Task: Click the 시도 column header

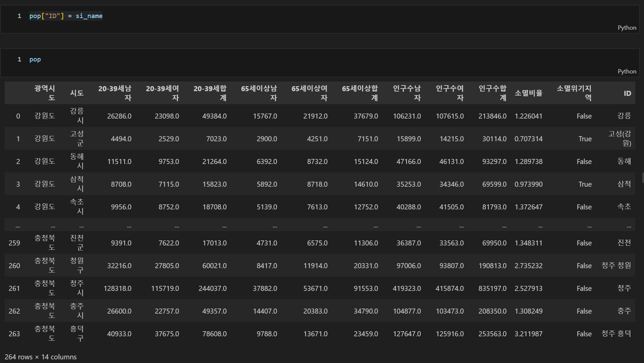Action: click(77, 93)
